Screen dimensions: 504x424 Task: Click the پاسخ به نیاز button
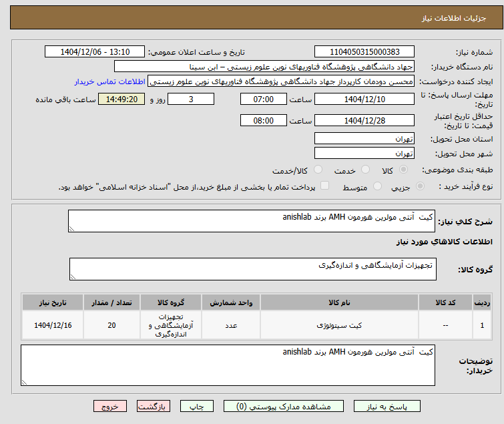click(387, 406)
